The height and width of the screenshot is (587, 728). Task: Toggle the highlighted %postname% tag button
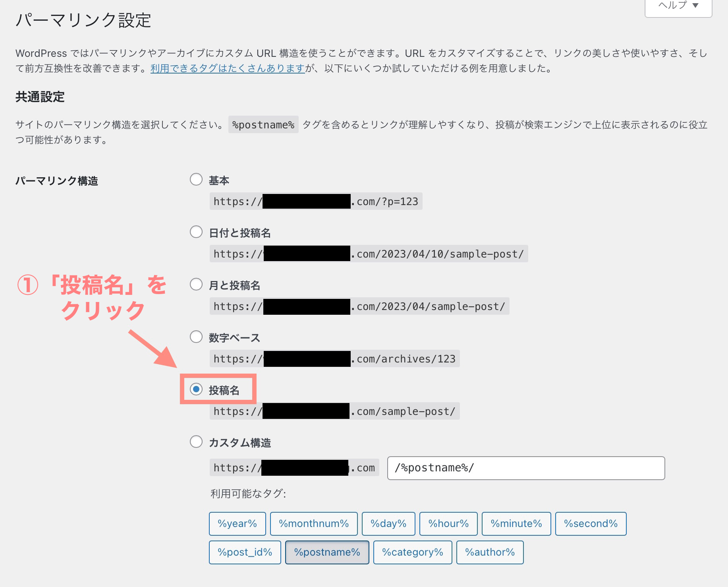click(x=327, y=552)
